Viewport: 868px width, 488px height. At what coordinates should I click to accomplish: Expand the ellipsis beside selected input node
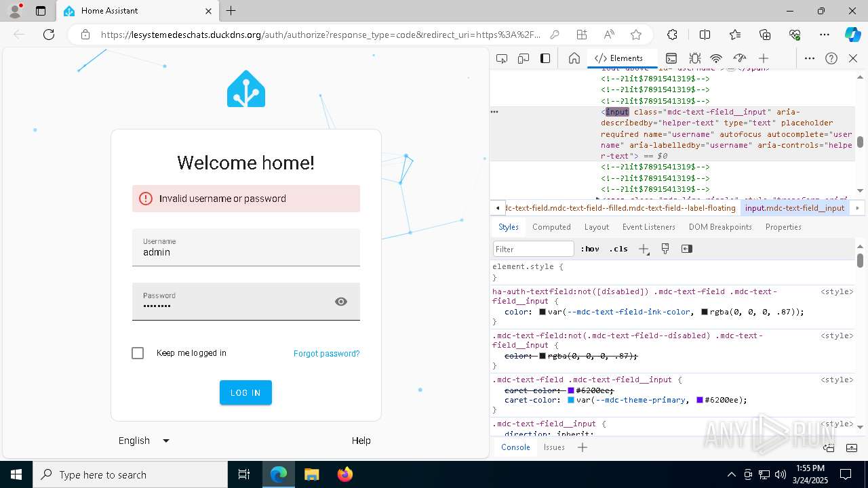tap(494, 112)
